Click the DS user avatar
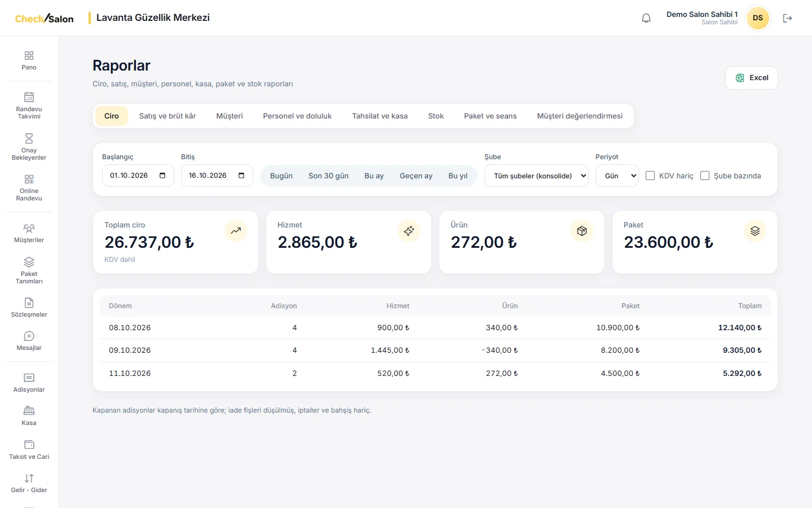The image size is (812, 508). tap(758, 18)
